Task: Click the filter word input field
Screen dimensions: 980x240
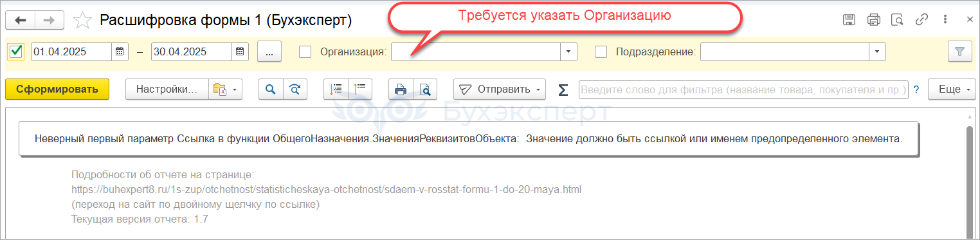Action: tap(743, 90)
